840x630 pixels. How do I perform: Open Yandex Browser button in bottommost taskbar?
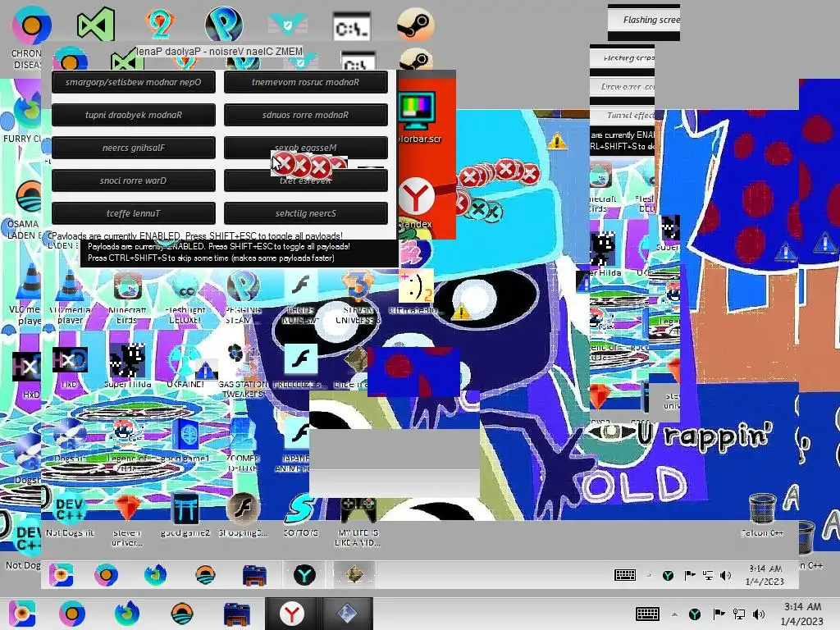point(292,614)
